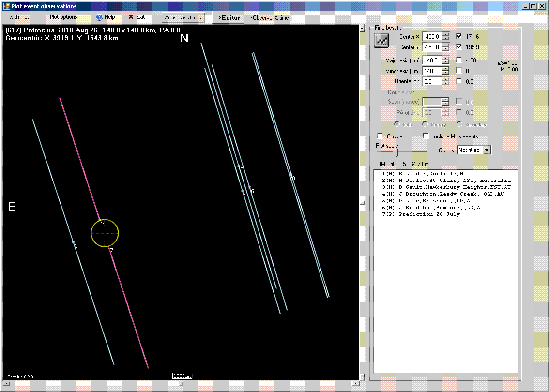Image resolution: width=549 pixels, height=392 pixels.
Task: Decrease Minor axis spinner value
Action: (445, 73)
